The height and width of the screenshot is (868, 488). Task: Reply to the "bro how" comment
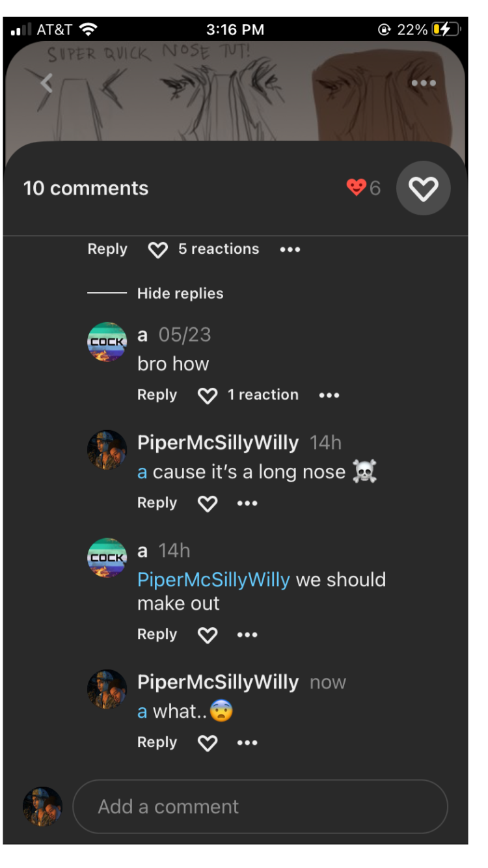coord(157,395)
